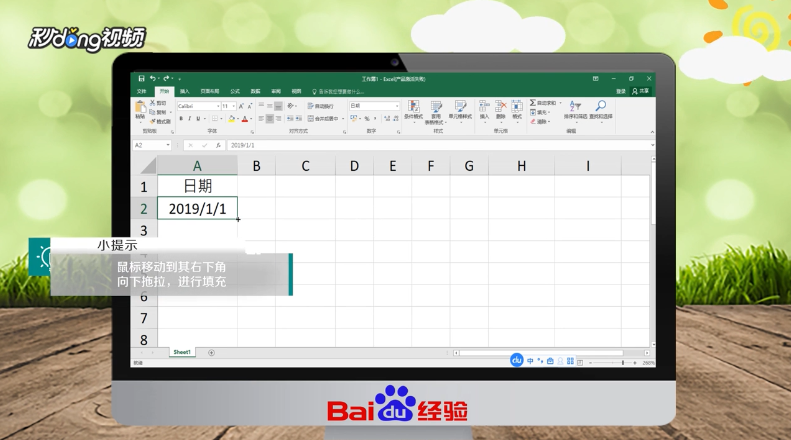This screenshot has width=791, height=440.
Task: Undo the last action
Action: [x=152, y=79]
